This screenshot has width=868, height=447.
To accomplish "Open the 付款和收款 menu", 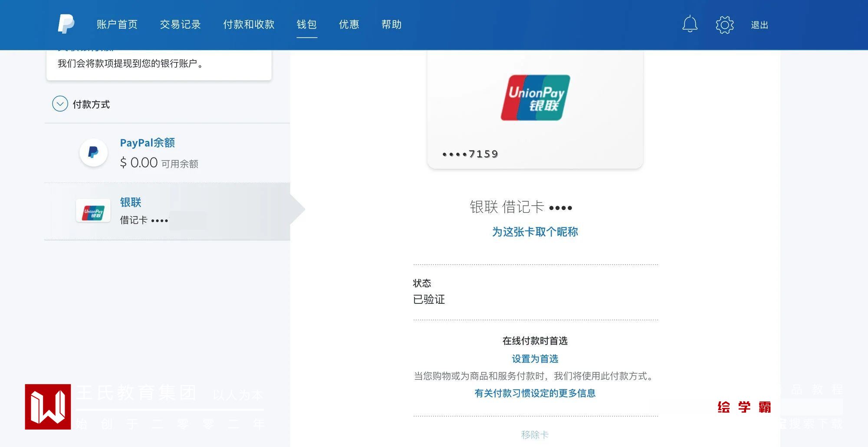I will point(249,24).
